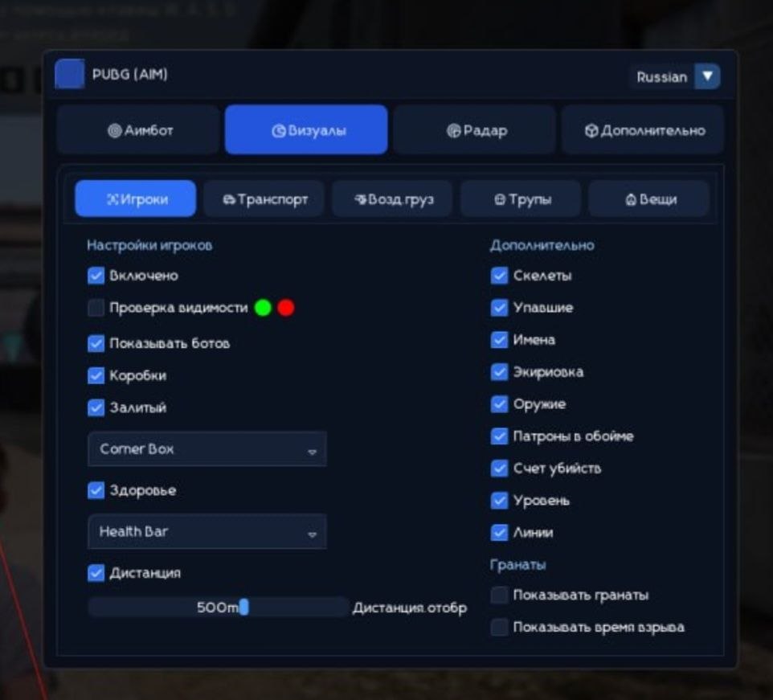Switch to the Аимбот tab
Viewport: 773px width, 700px height.
138,130
